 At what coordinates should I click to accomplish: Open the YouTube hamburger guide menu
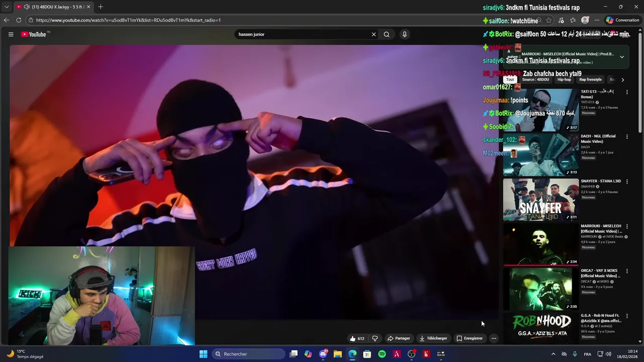pos(11,34)
